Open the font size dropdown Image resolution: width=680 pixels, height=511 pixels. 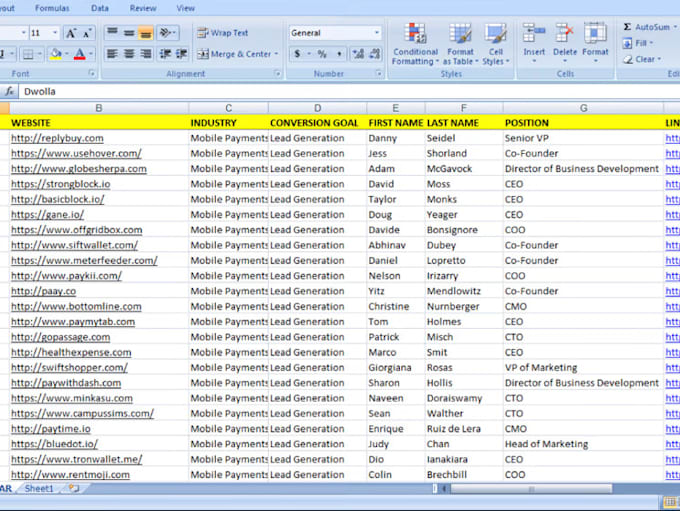(55, 33)
